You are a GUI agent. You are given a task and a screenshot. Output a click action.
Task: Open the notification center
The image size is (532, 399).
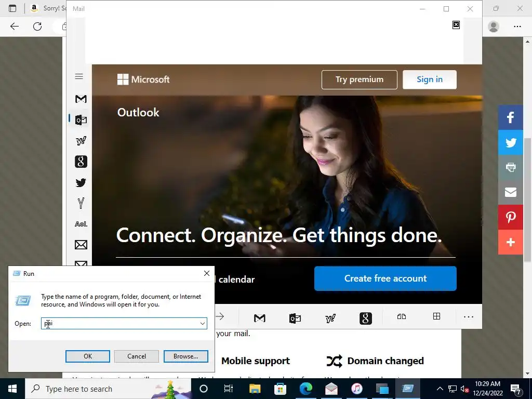516,389
